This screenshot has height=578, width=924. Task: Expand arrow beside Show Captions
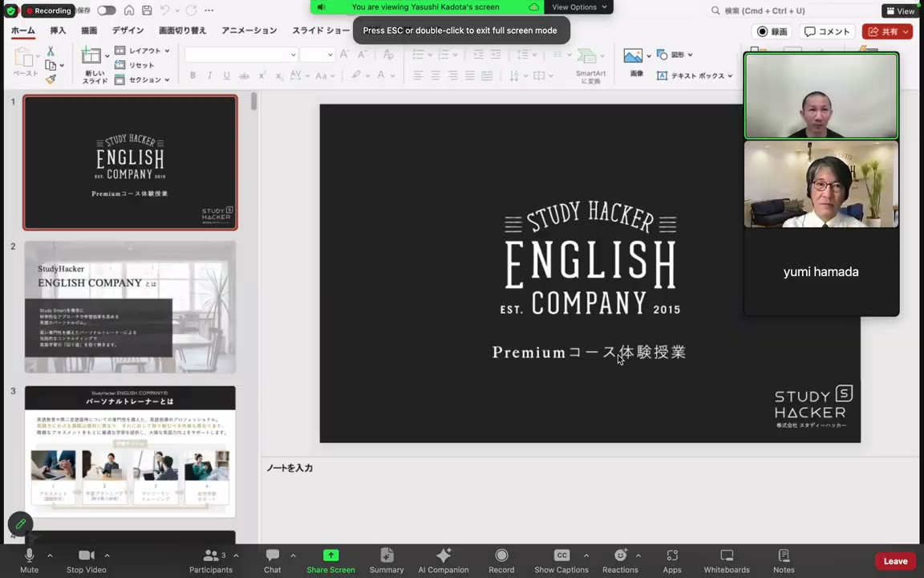(586, 556)
